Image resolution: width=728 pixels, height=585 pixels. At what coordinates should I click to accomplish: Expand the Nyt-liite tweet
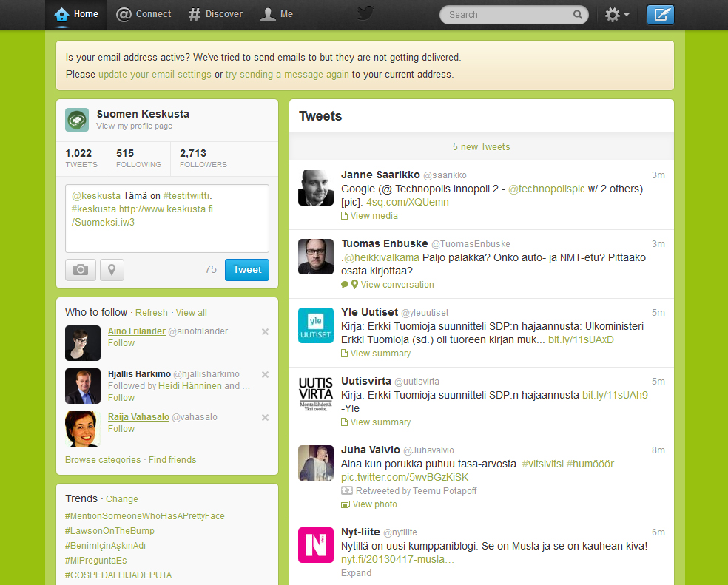pos(356,573)
